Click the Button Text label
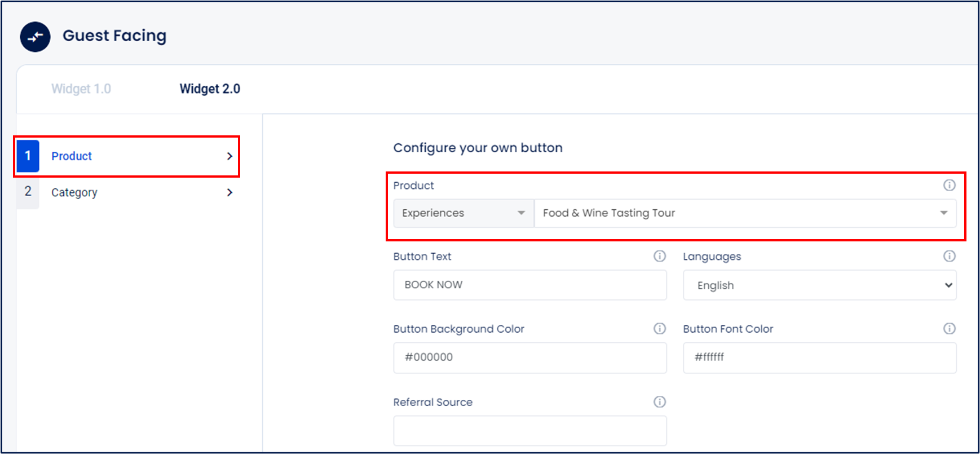980x454 pixels. tap(422, 257)
